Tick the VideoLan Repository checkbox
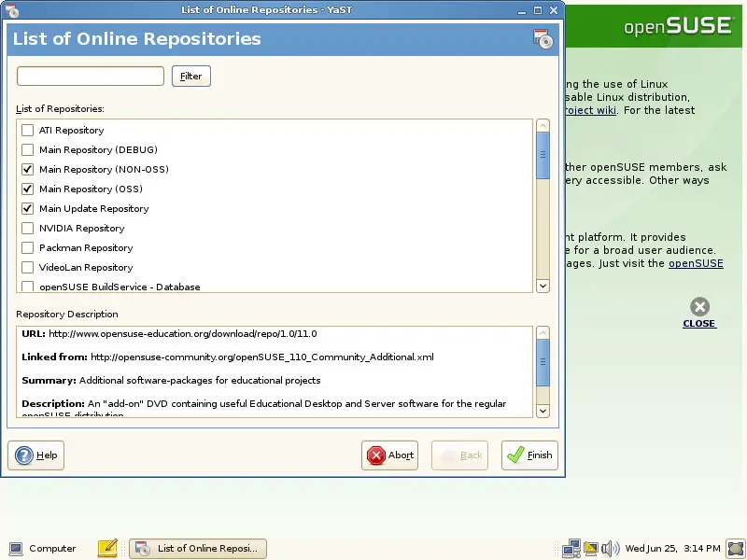The height and width of the screenshot is (560, 747). point(28,267)
